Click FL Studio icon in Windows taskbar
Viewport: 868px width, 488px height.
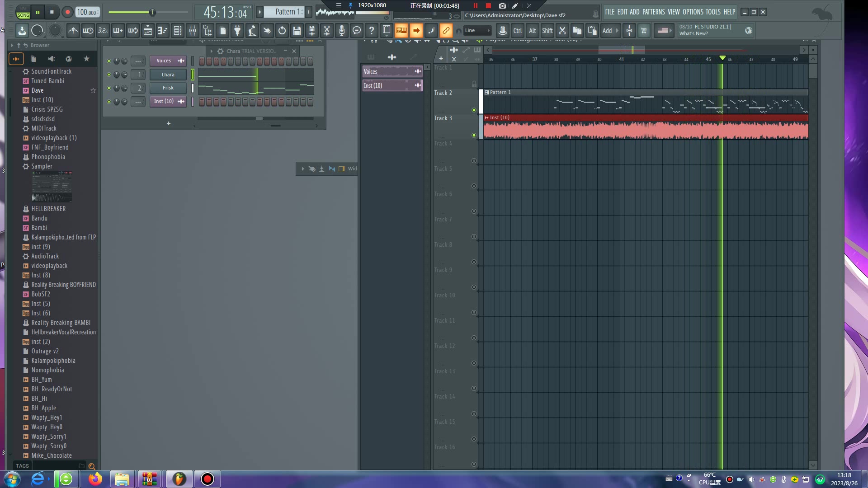(178, 479)
